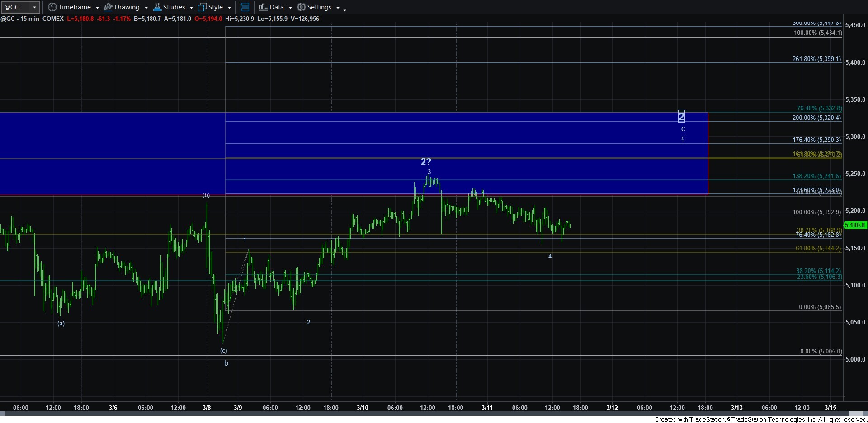Click the blue stacked panels icon
Viewport: 868px width, 423px height.
pos(245,7)
